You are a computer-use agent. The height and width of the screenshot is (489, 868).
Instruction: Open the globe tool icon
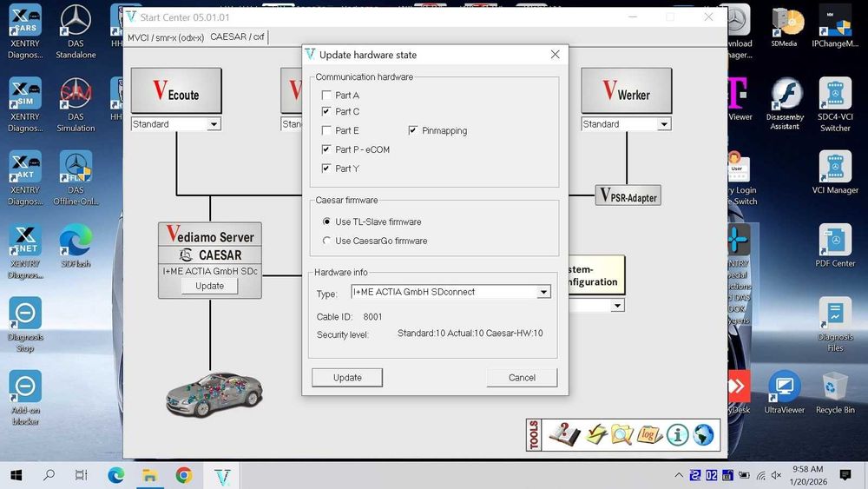(x=703, y=435)
